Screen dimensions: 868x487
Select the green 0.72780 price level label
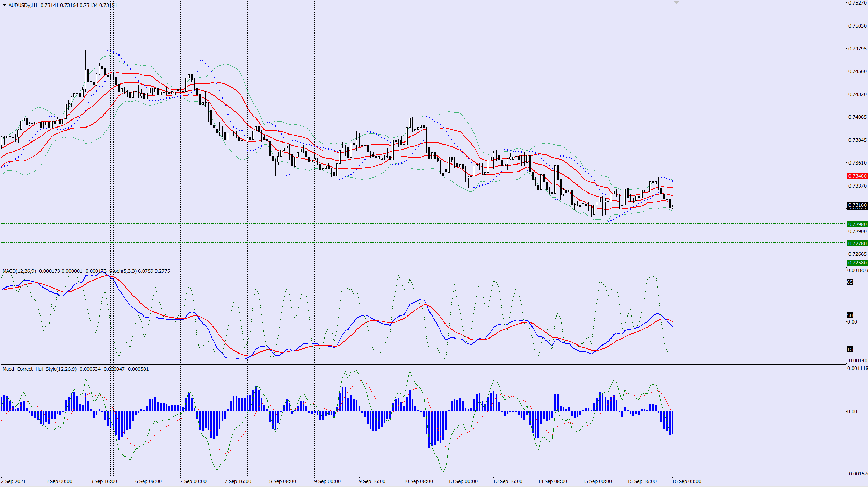(857, 243)
